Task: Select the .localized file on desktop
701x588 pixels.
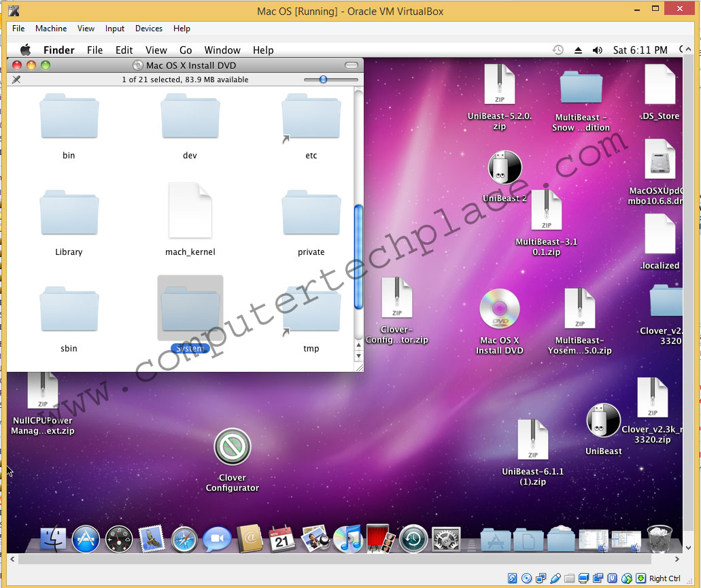Action: 660,234
